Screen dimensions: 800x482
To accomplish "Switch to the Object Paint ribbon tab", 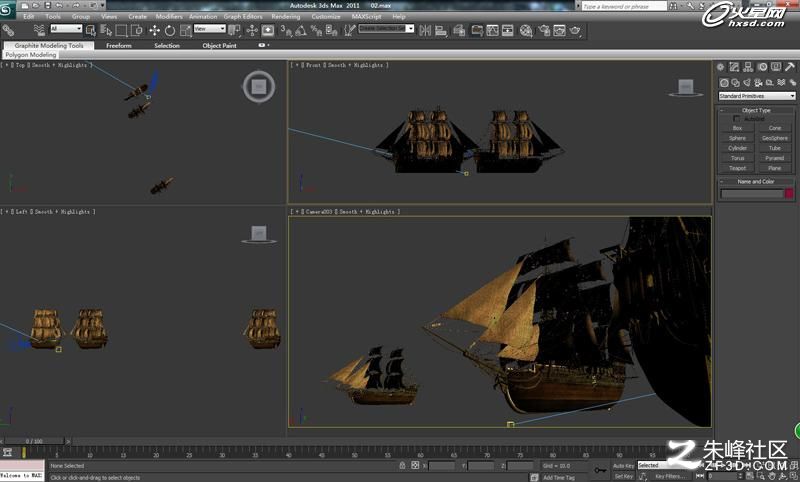I will point(219,45).
